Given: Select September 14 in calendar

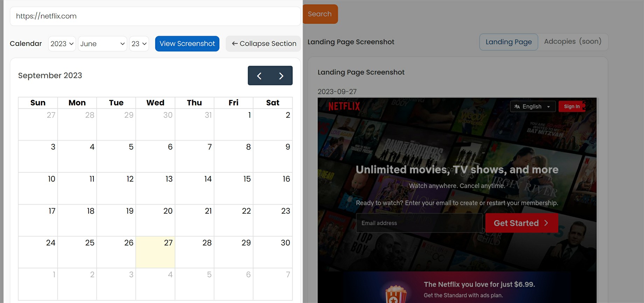Looking at the screenshot, I should [x=195, y=188].
